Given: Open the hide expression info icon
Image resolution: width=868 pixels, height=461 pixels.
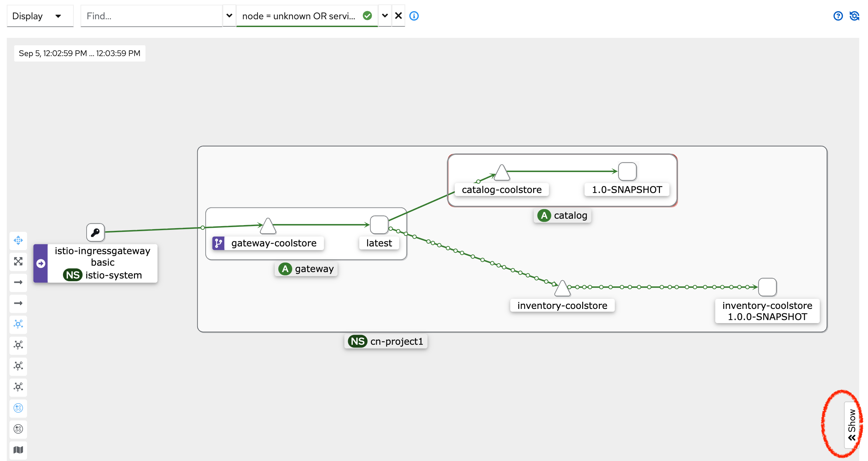Looking at the screenshot, I should [x=414, y=16].
